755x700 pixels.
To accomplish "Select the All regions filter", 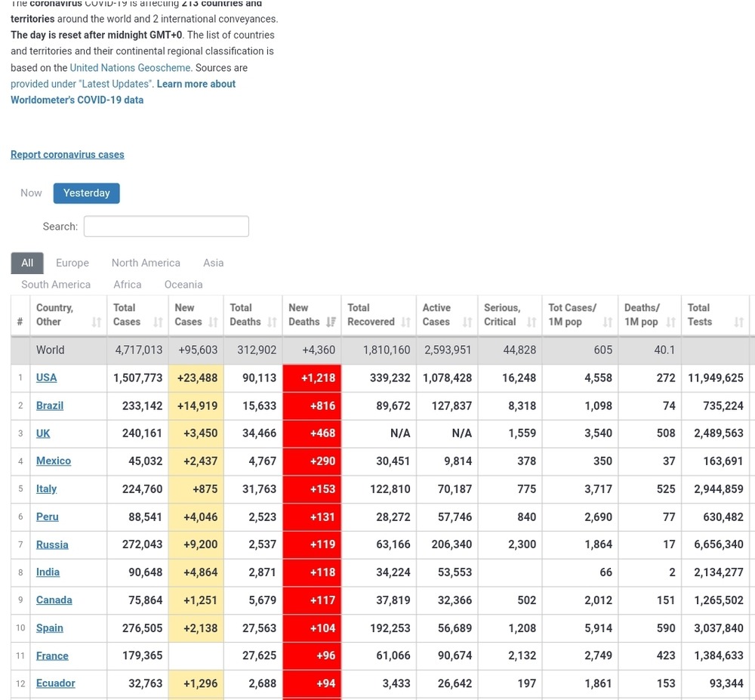I will (x=27, y=263).
